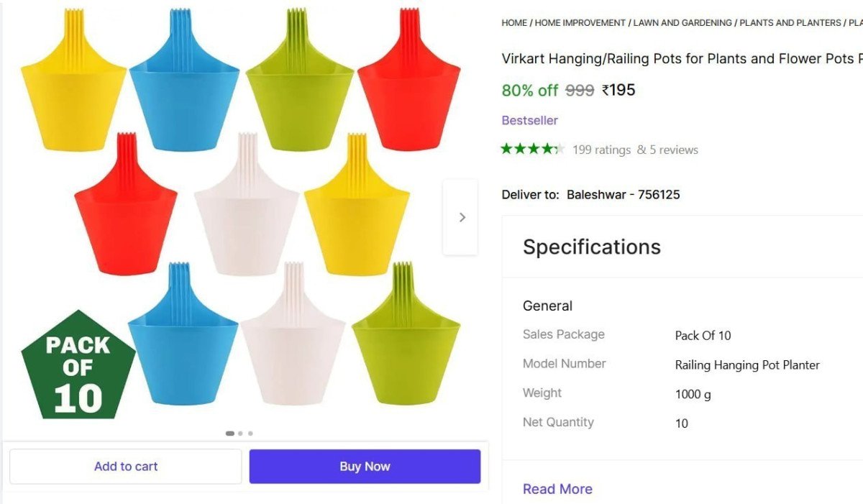Open the next product image arrow
The image size is (863, 504).
click(x=461, y=216)
